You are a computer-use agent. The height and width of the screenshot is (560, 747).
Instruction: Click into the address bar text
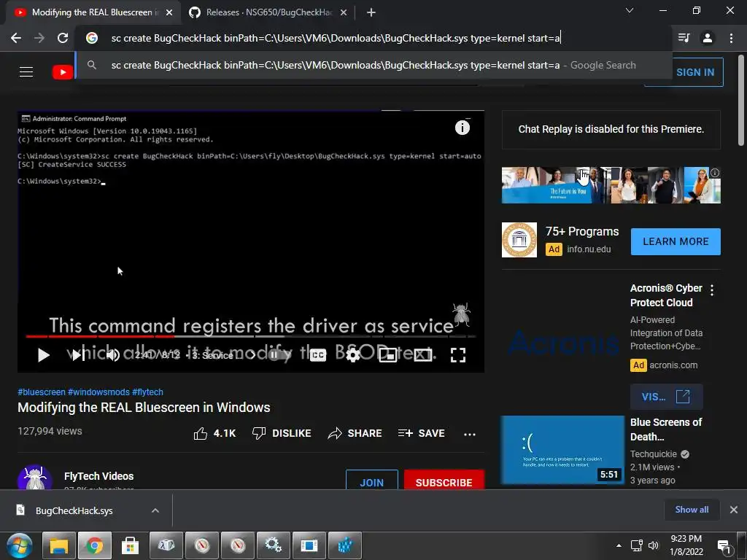click(x=336, y=38)
